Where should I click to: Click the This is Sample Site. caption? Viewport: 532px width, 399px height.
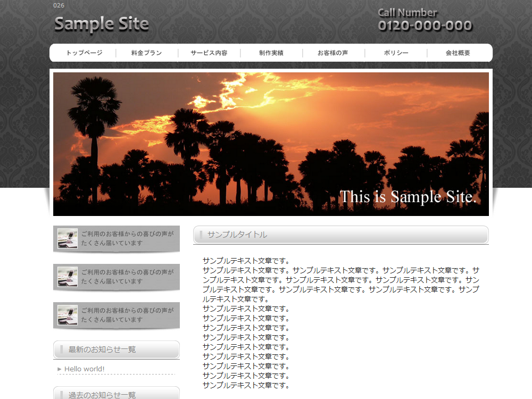click(x=408, y=197)
